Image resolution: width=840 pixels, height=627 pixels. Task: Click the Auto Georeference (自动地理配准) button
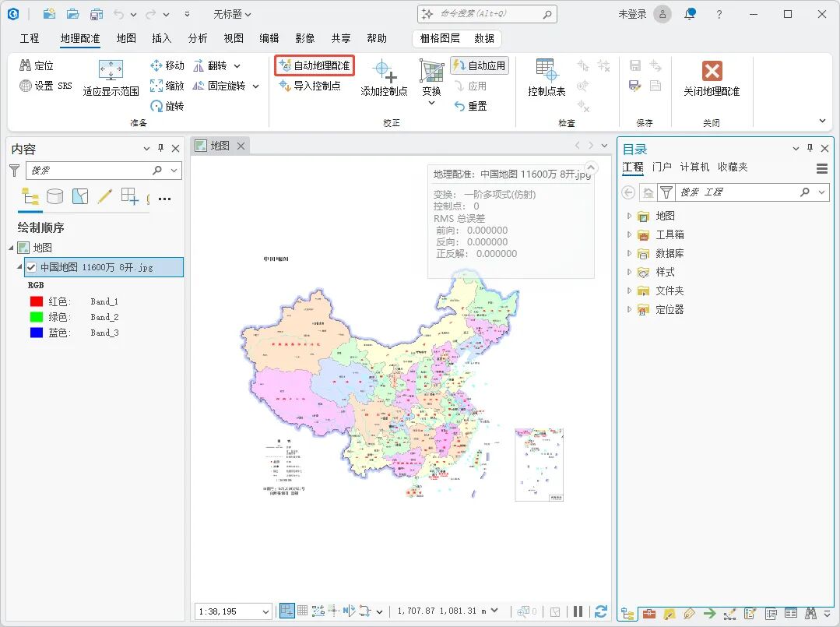[x=315, y=65]
